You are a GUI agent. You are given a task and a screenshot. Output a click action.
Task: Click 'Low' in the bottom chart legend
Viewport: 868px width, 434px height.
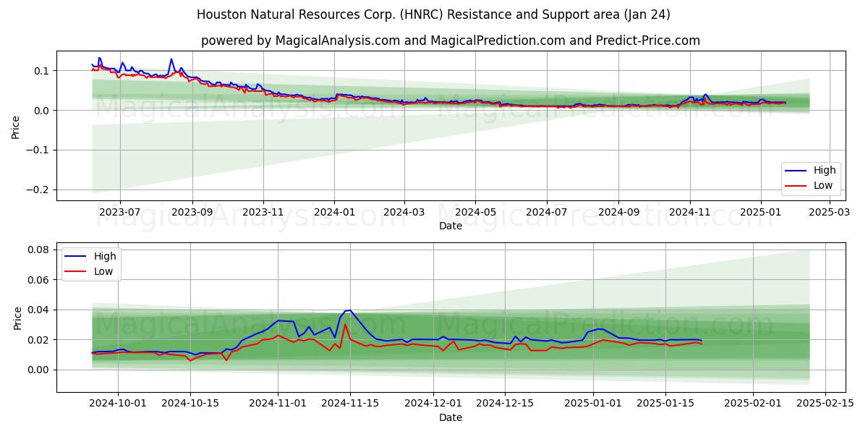click(103, 271)
